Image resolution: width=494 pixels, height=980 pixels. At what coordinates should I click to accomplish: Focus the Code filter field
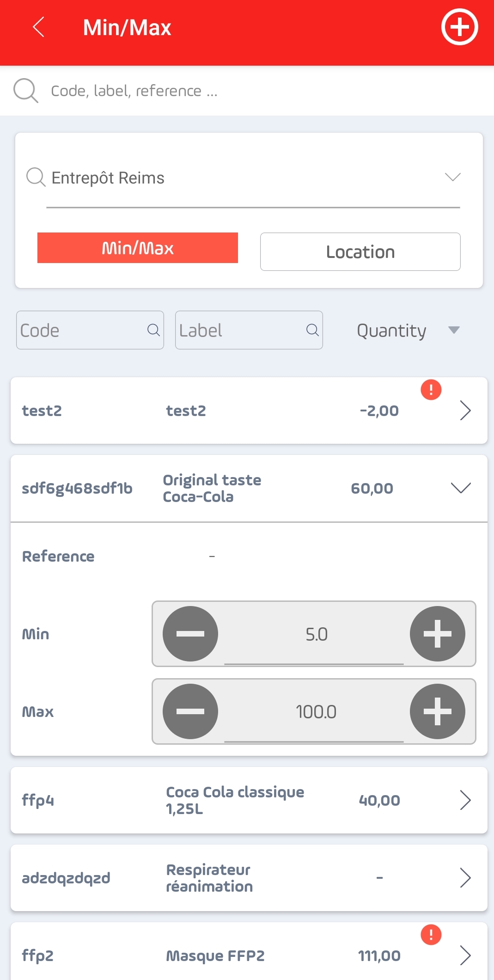90,330
